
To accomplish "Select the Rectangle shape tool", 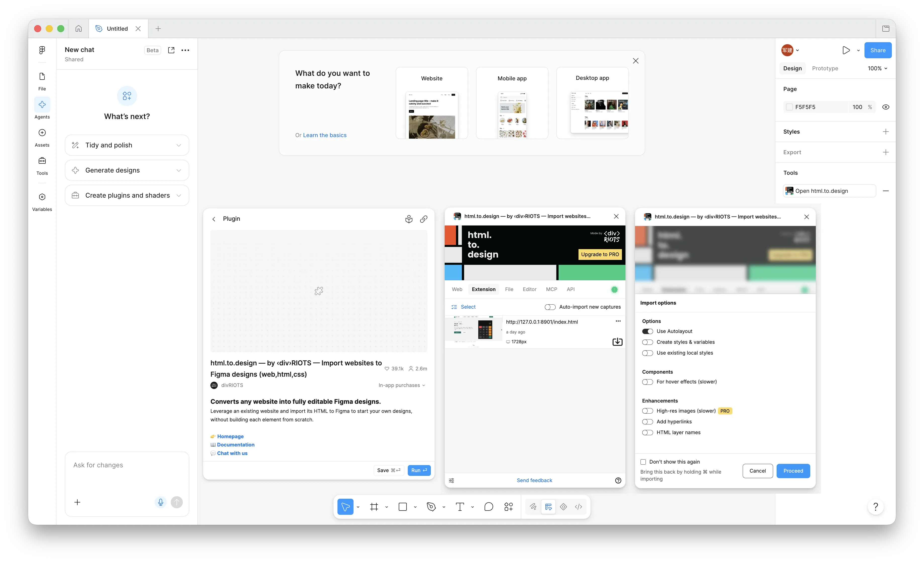I will [x=403, y=507].
